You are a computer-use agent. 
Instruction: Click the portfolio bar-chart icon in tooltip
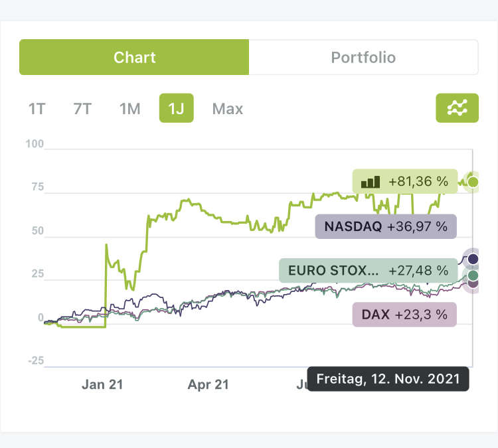pos(371,181)
